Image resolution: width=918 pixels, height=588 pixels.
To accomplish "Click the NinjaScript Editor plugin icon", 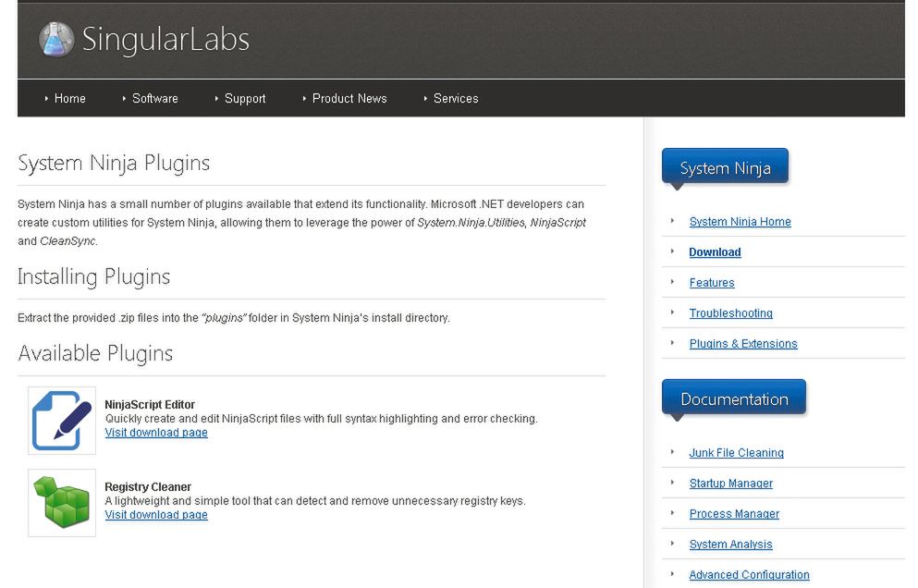I will pyautogui.click(x=62, y=421).
